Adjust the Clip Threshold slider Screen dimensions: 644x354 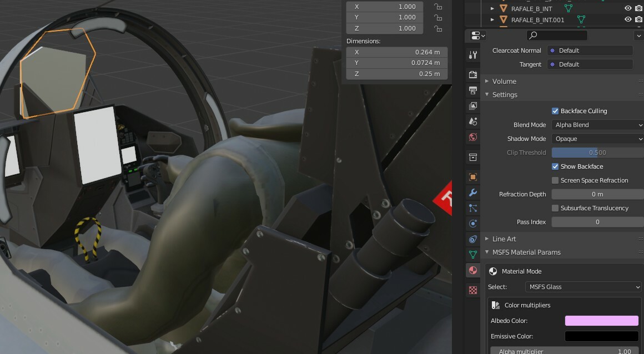coord(597,153)
